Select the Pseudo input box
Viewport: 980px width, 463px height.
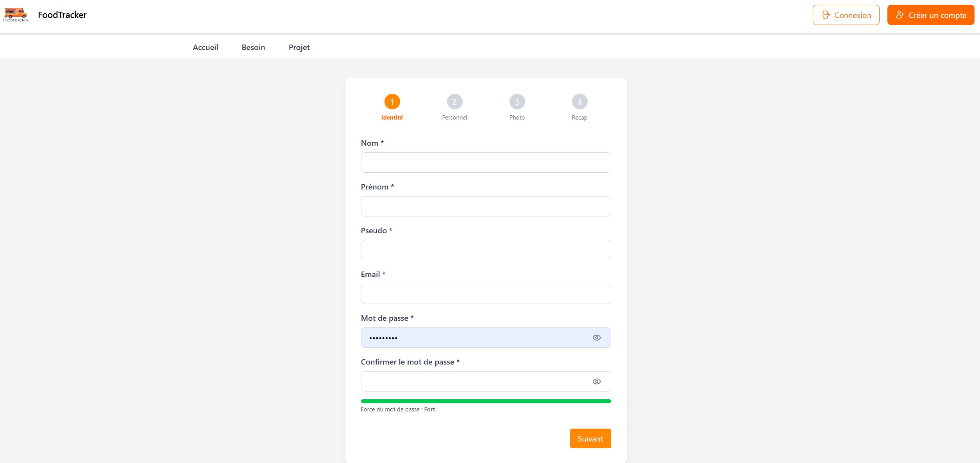pos(486,250)
